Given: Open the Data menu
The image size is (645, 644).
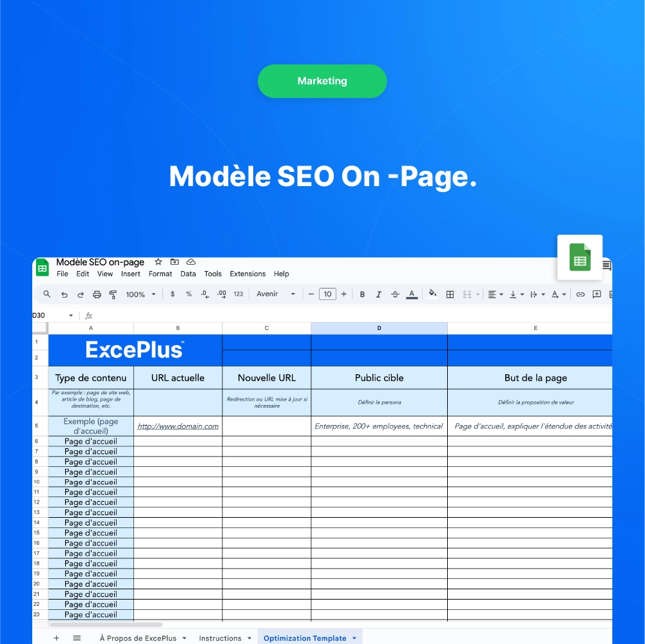Looking at the screenshot, I should click(x=188, y=274).
